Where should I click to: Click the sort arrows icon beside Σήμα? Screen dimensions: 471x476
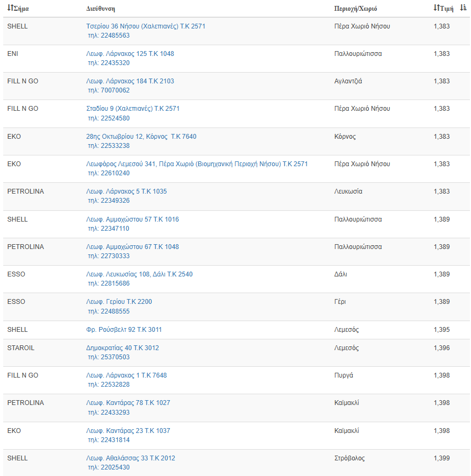pos(10,9)
